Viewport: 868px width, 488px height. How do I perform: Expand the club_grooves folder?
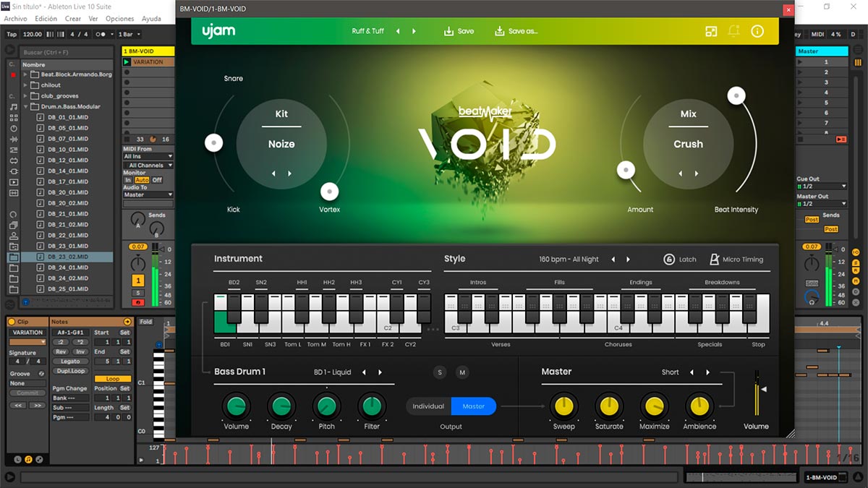pos(25,96)
